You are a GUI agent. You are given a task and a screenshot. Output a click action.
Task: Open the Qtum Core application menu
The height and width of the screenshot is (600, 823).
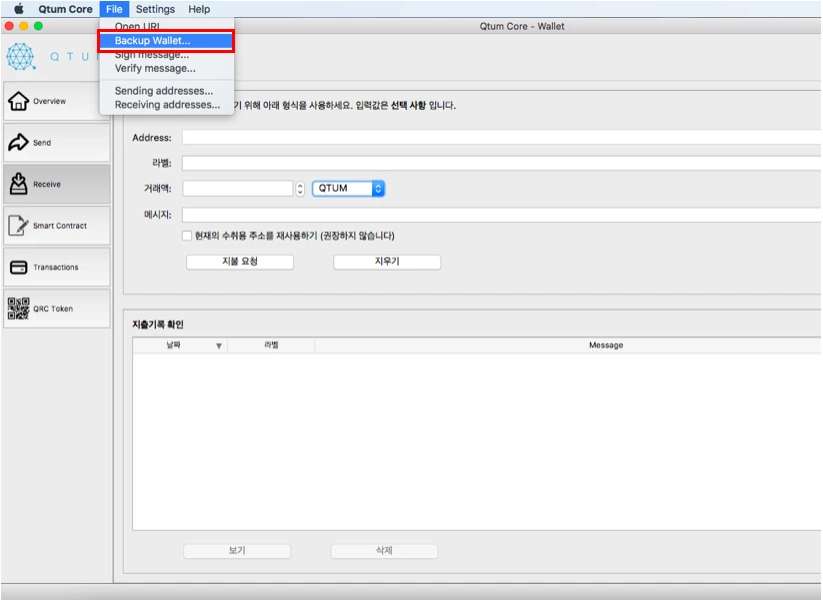(x=65, y=9)
